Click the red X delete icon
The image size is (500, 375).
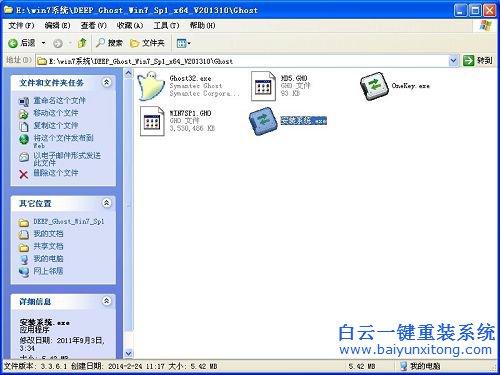[24, 174]
